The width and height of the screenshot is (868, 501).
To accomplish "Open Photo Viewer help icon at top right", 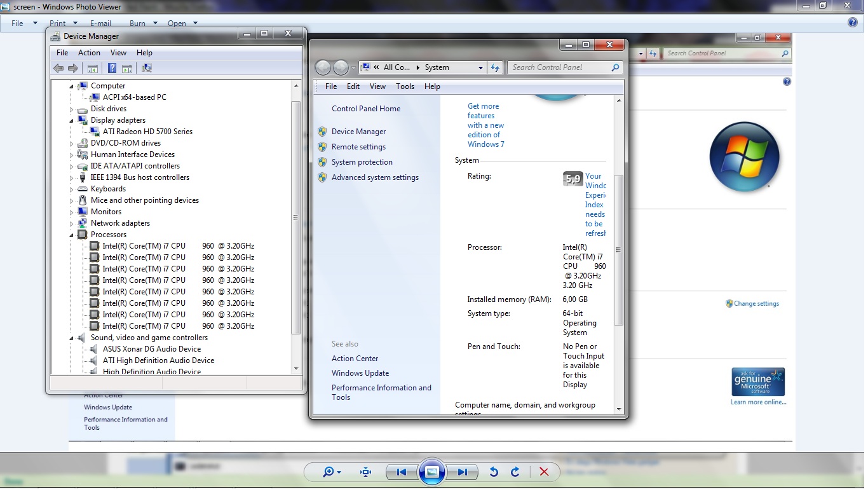I will point(853,23).
